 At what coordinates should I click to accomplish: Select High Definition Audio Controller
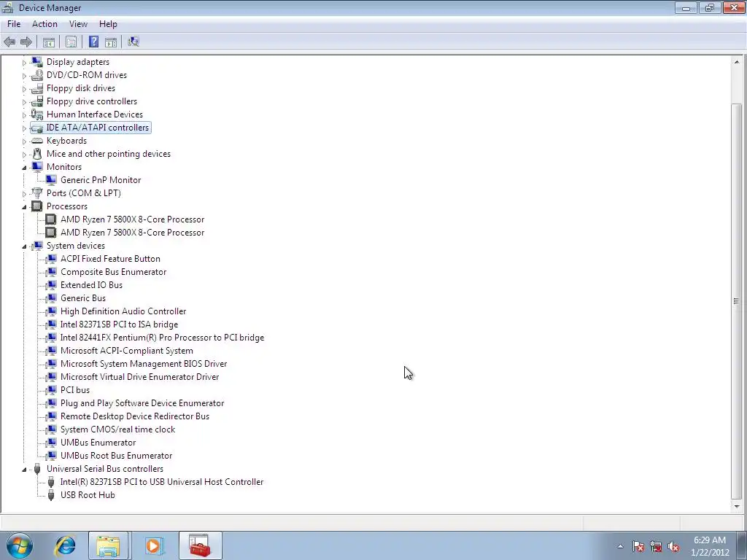[123, 311]
